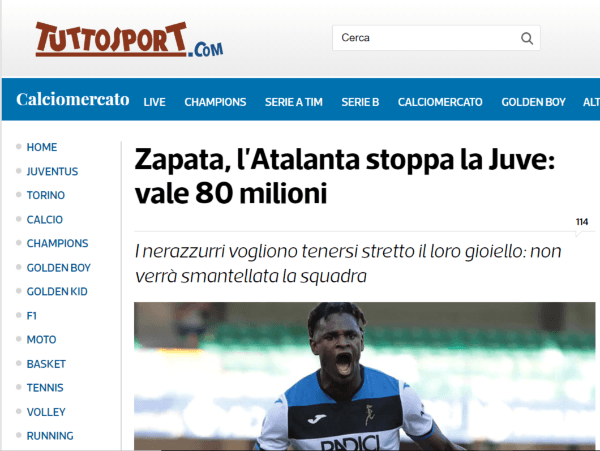Click the search magnifier icon
Screen dimensions: 600x451
click(x=527, y=38)
